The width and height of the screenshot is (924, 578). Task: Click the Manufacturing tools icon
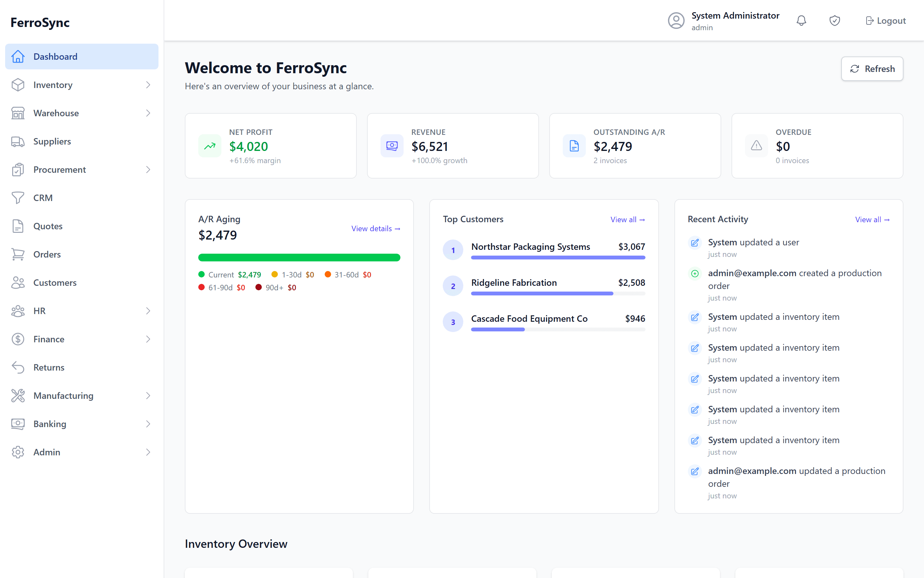(18, 396)
